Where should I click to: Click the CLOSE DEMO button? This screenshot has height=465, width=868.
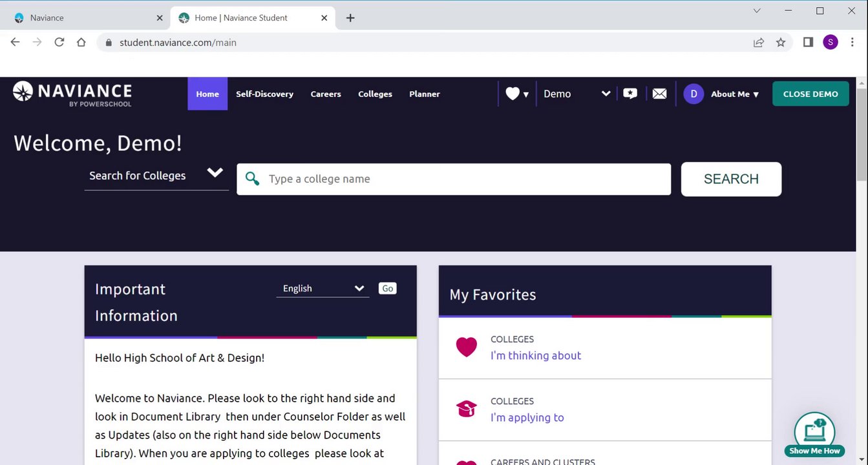(x=810, y=94)
